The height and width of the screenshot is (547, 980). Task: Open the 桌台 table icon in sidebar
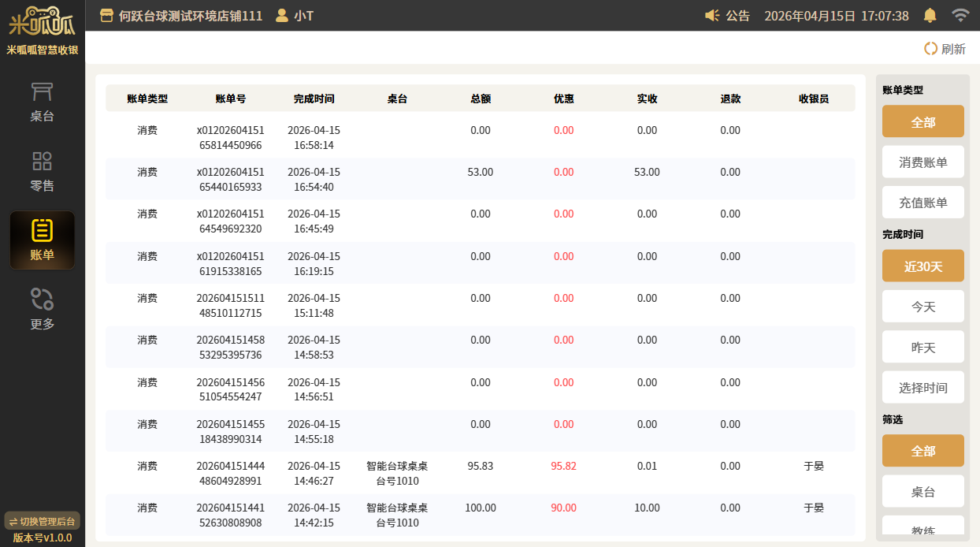(42, 93)
